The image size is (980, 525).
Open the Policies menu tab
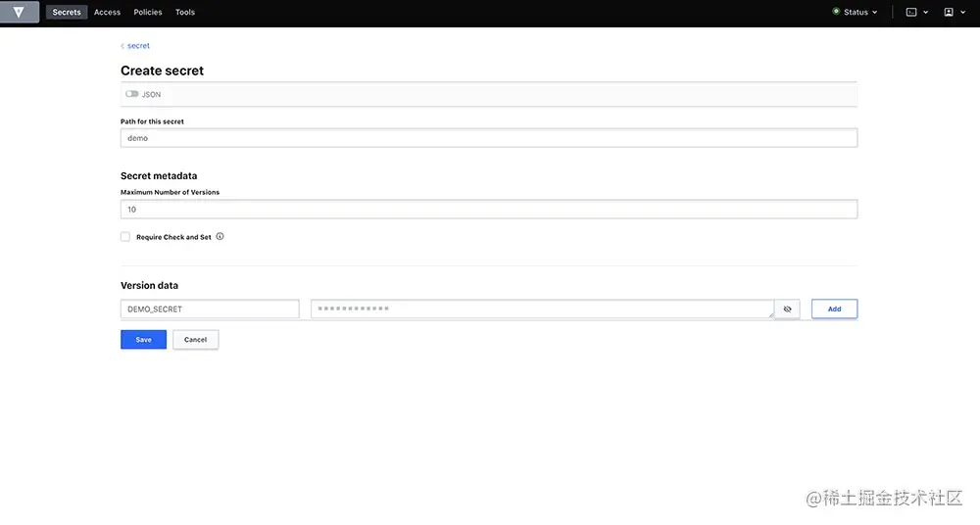[x=148, y=12]
